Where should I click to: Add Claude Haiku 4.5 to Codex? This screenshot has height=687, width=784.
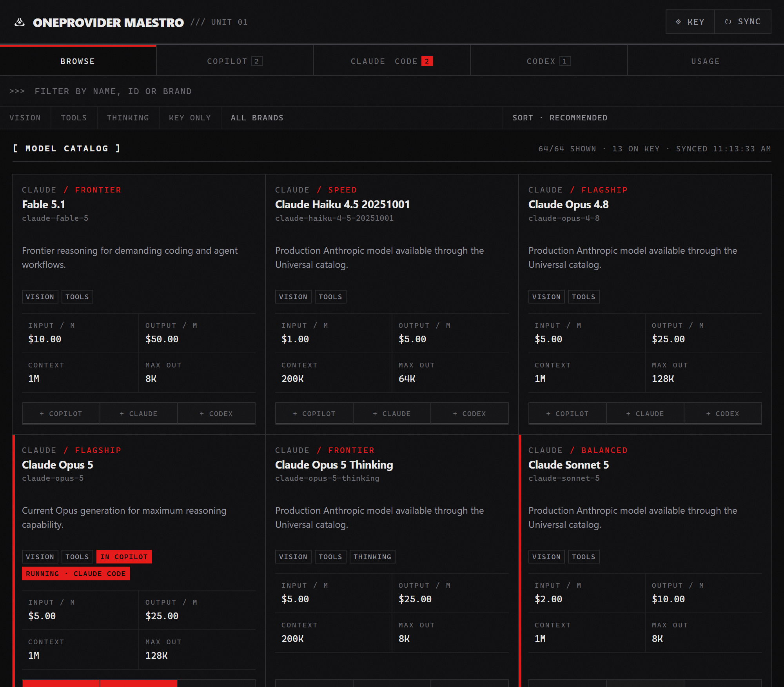point(470,414)
